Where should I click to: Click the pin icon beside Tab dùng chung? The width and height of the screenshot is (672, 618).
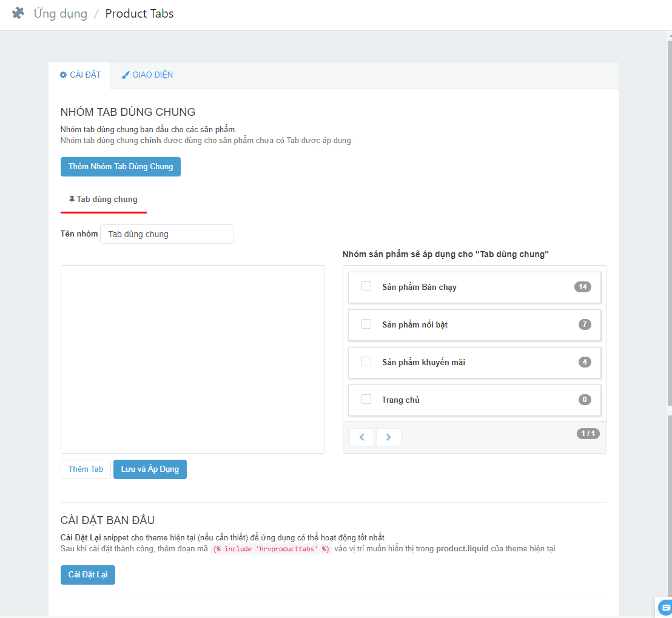(x=72, y=199)
